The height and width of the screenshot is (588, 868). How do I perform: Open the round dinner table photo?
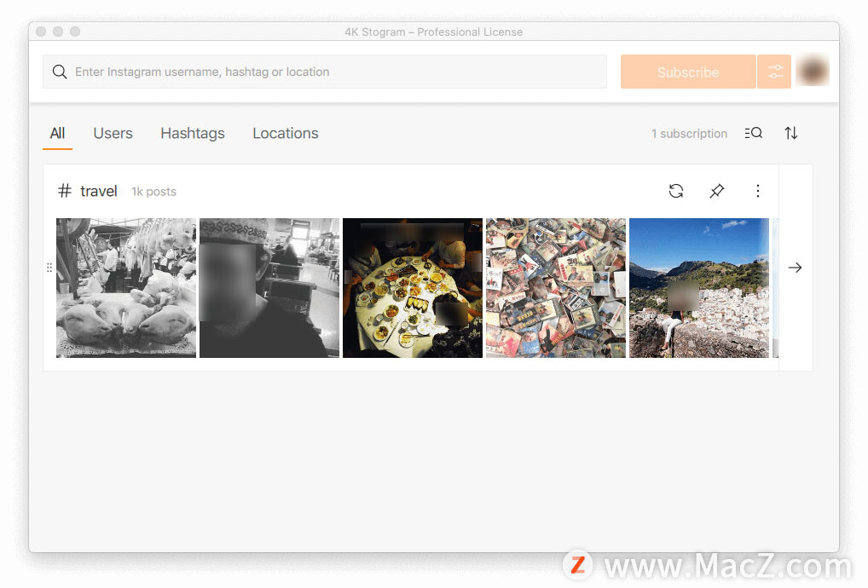click(x=413, y=288)
